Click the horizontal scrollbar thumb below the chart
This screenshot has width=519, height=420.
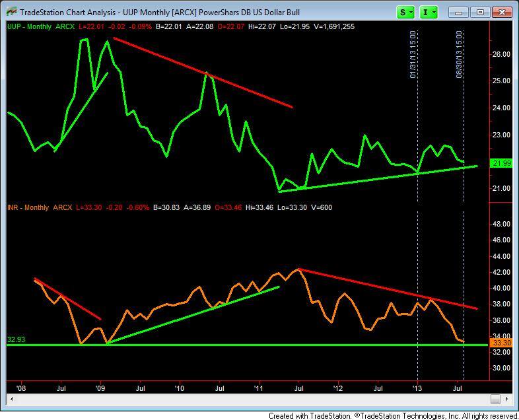(495, 399)
